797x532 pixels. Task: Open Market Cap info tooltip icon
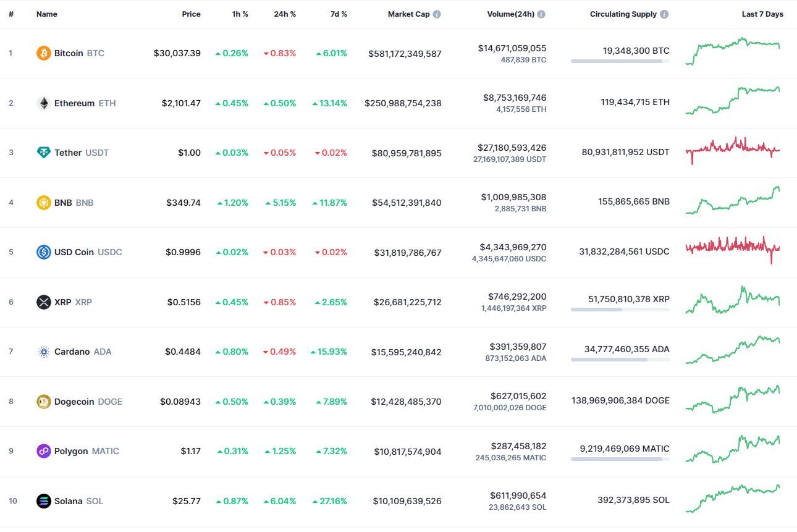coord(437,14)
